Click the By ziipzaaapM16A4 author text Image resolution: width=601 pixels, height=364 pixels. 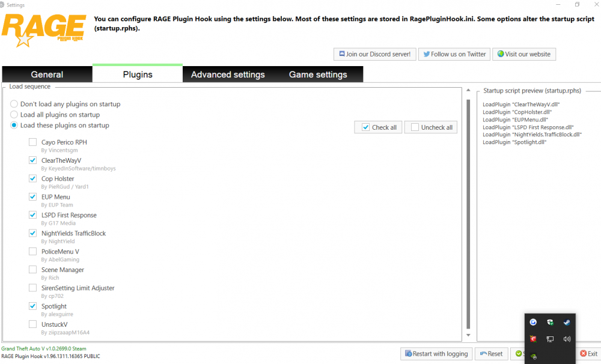click(x=65, y=333)
